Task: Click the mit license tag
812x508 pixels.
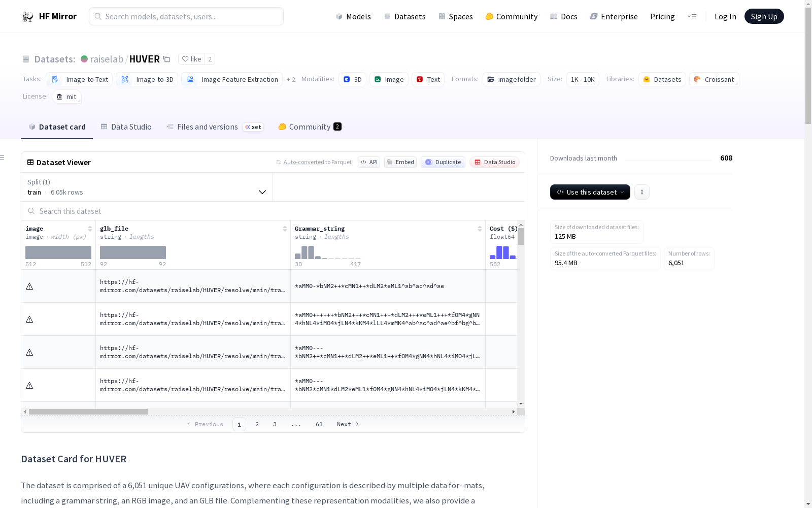Action: click(x=66, y=97)
